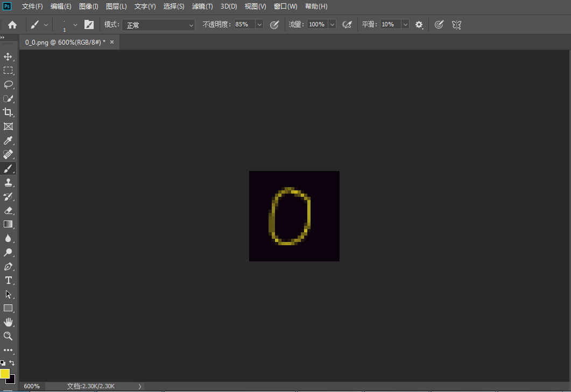This screenshot has height=392, width=571.
Task: Click the 600% zoom level field
Action: (32, 386)
